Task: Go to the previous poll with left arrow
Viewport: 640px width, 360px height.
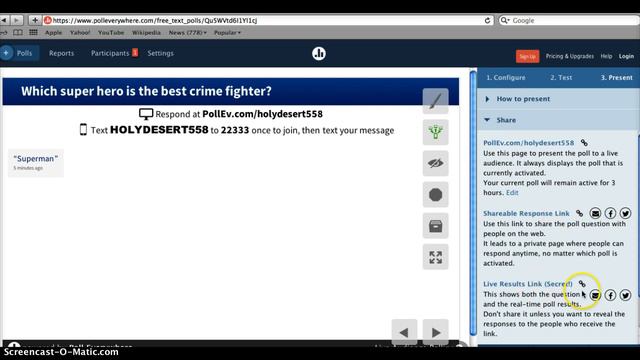Action: click(x=404, y=332)
